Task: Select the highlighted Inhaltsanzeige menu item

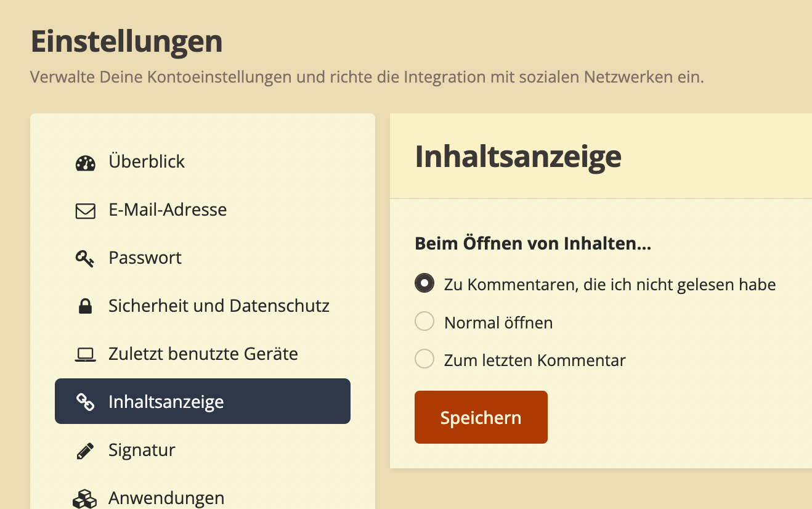Action: [203, 401]
